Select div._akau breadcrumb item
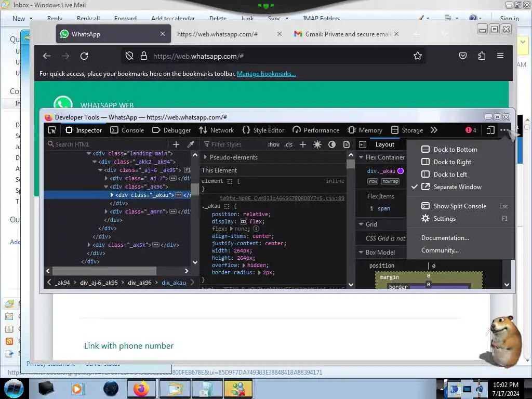This screenshot has width=532, height=399. [x=174, y=282]
